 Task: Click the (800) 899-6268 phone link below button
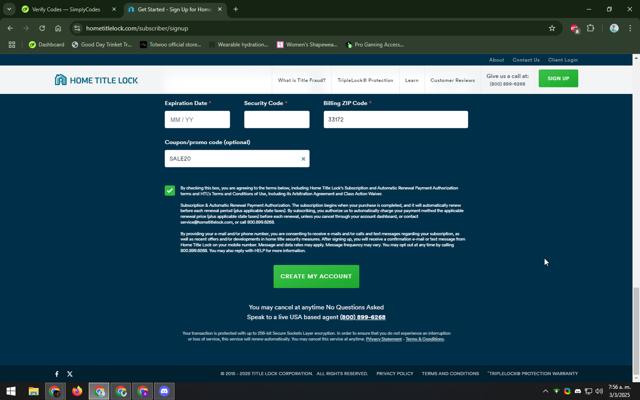tap(362, 317)
